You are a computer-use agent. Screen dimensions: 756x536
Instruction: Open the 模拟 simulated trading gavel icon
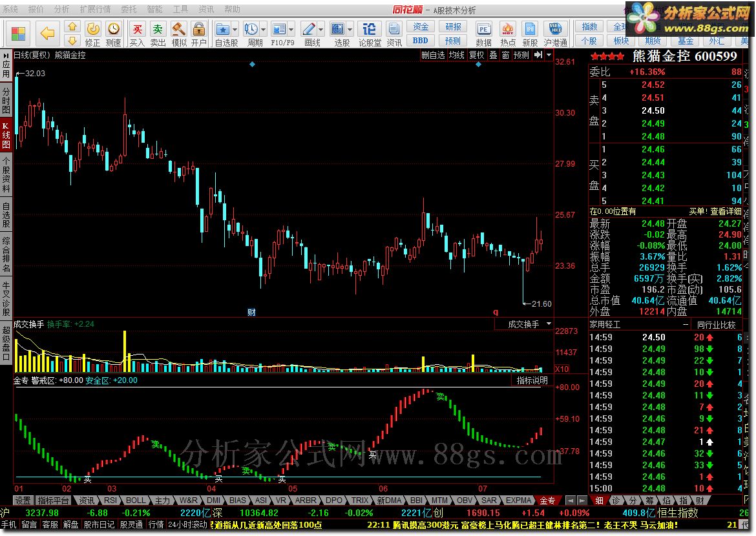tap(179, 34)
